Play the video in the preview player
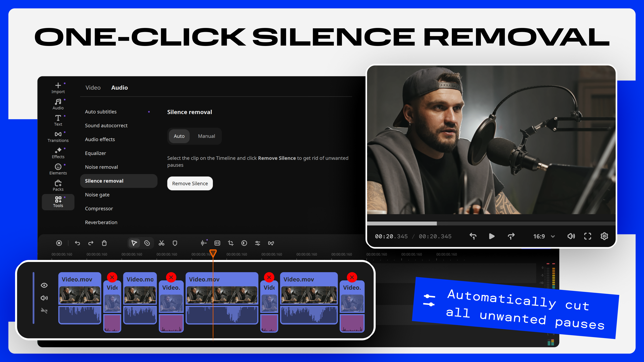The height and width of the screenshot is (362, 644). pos(492,236)
